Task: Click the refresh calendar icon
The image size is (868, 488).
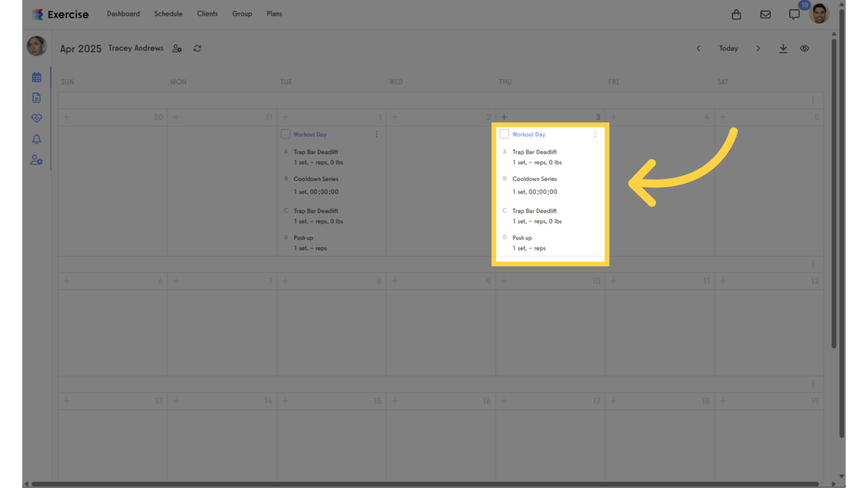Action: (x=198, y=48)
